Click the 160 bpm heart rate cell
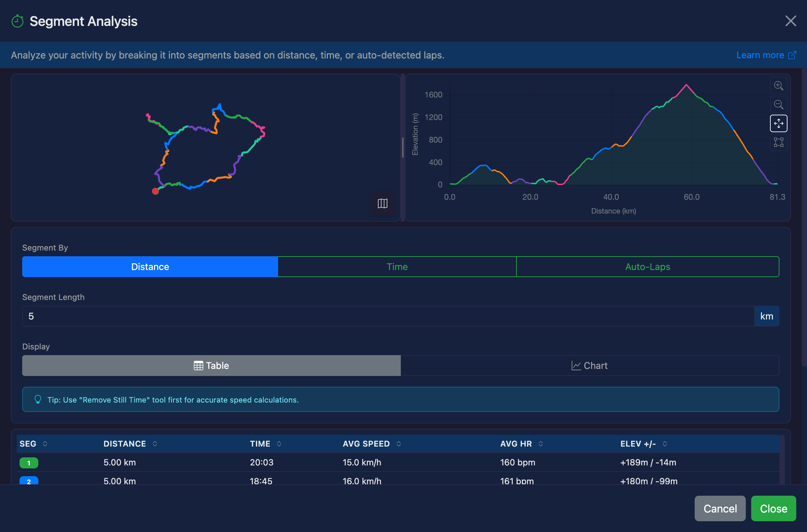The width and height of the screenshot is (807, 532). tap(517, 462)
